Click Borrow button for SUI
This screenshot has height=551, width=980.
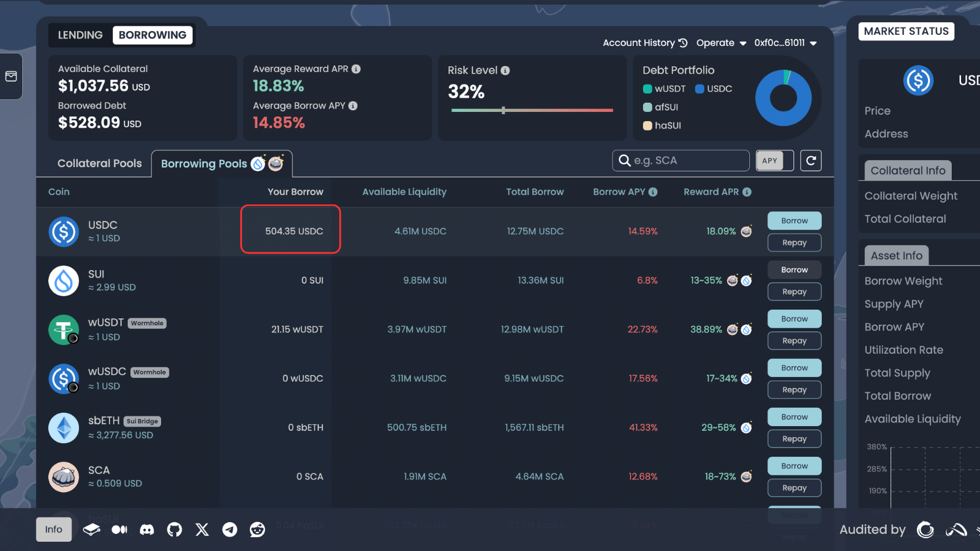(794, 270)
